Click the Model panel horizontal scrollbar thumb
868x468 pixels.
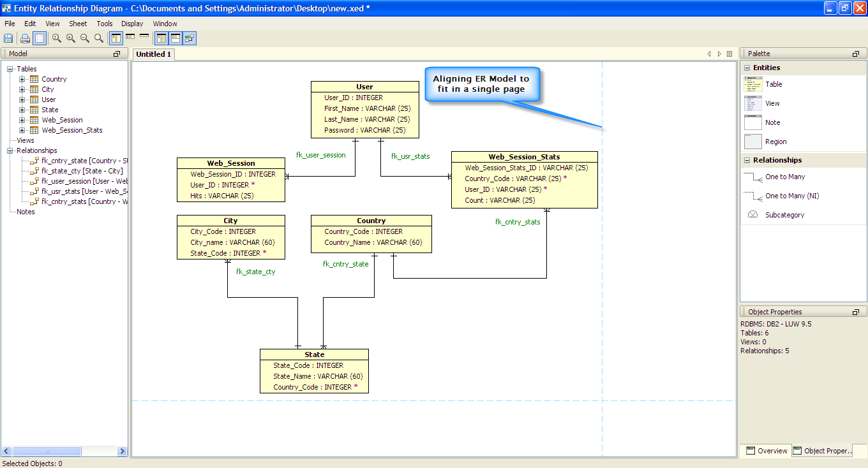point(47,451)
